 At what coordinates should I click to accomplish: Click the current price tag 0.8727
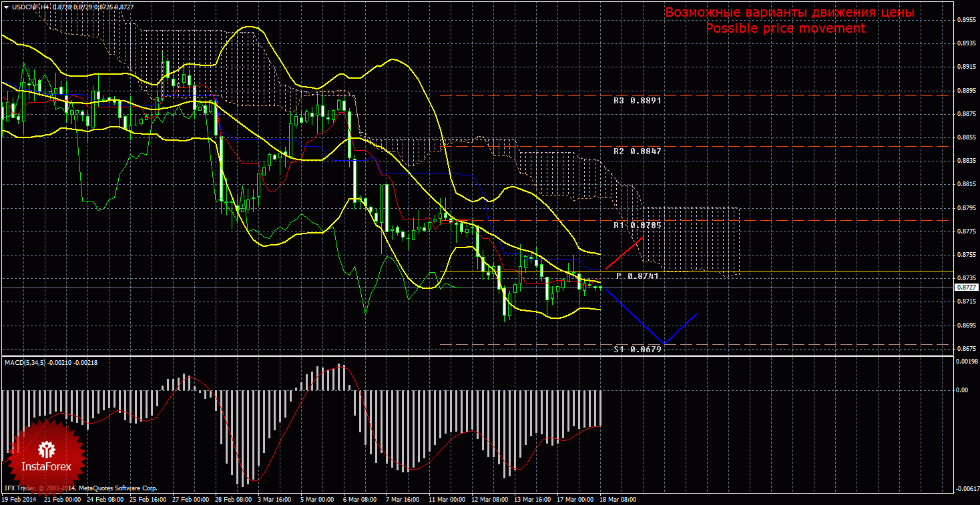pos(965,287)
